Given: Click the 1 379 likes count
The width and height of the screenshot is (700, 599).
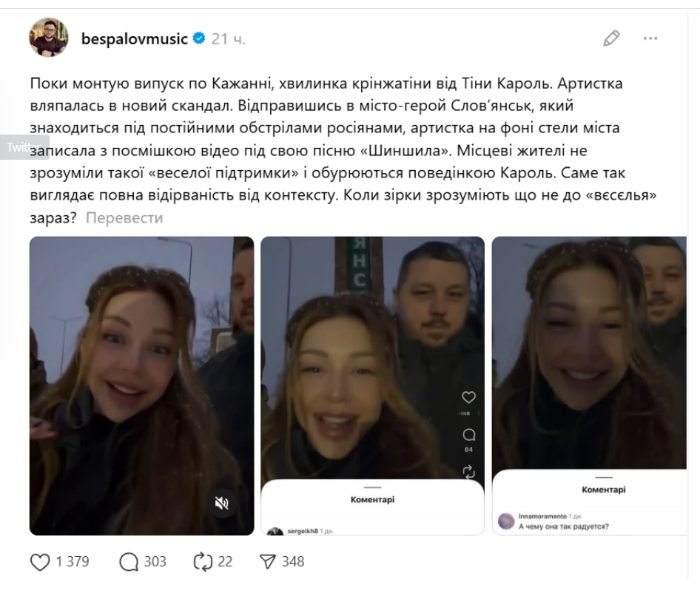Looking at the screenshot, I should [73, 561].
